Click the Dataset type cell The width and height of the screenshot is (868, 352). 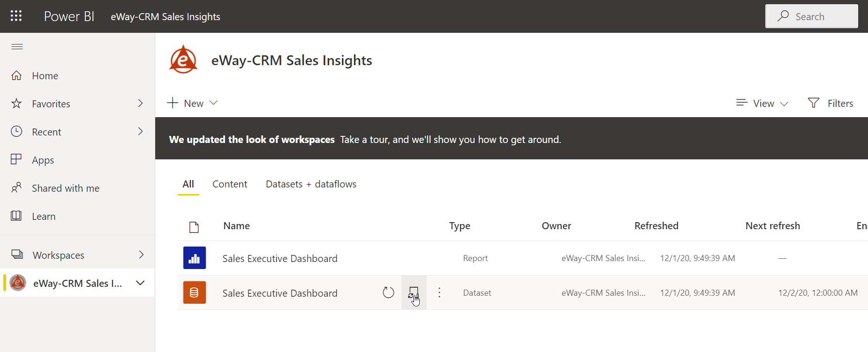[477, 293]
